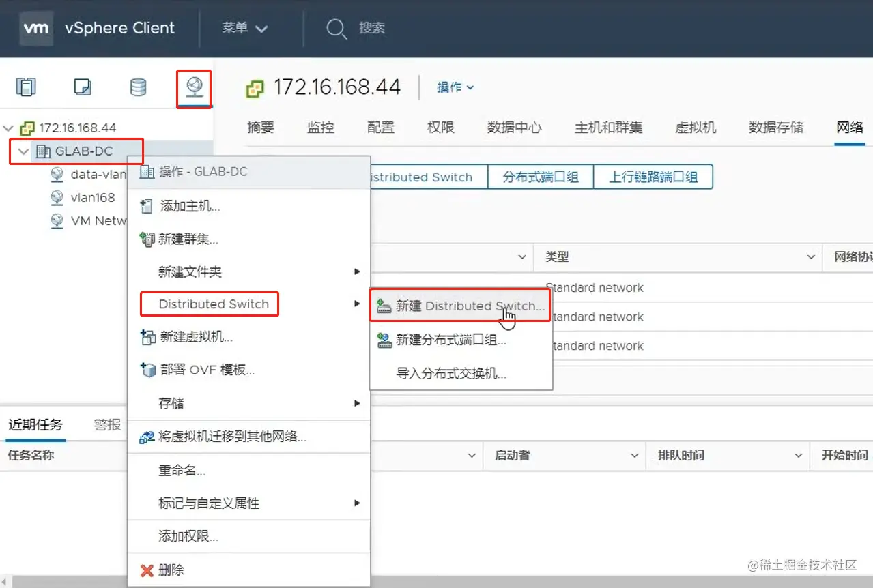873x588 pixels.
Task: Click the search magnifier icon
Action: (x=337, y=29)
